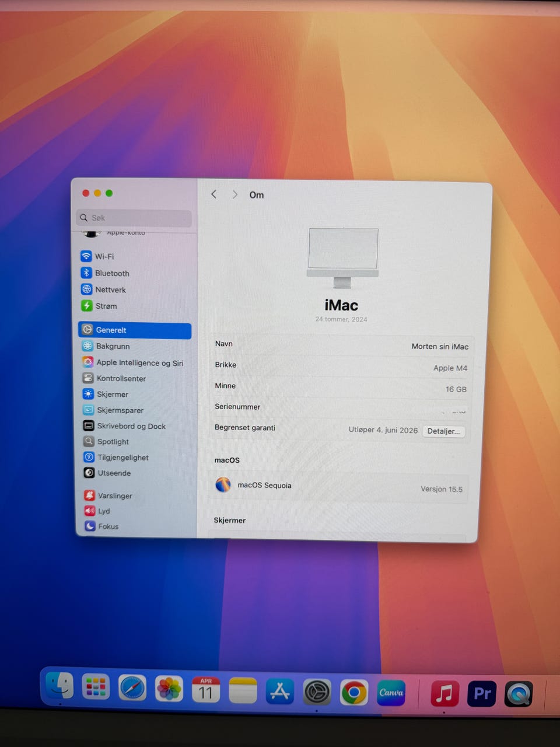Open Canva from the Dock
Screen dimensions: 560x747
391,693
